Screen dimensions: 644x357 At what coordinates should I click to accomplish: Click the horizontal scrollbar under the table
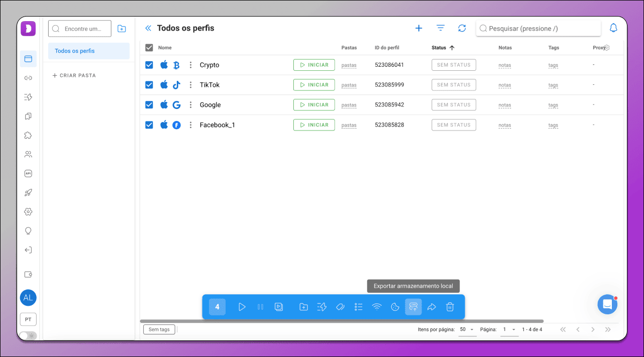click(x=342, y=321)
